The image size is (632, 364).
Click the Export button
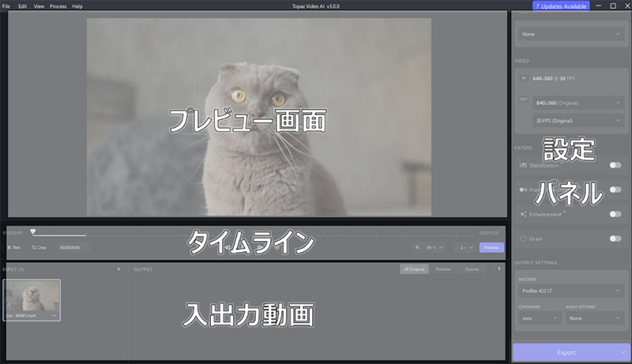click(566, 352)
